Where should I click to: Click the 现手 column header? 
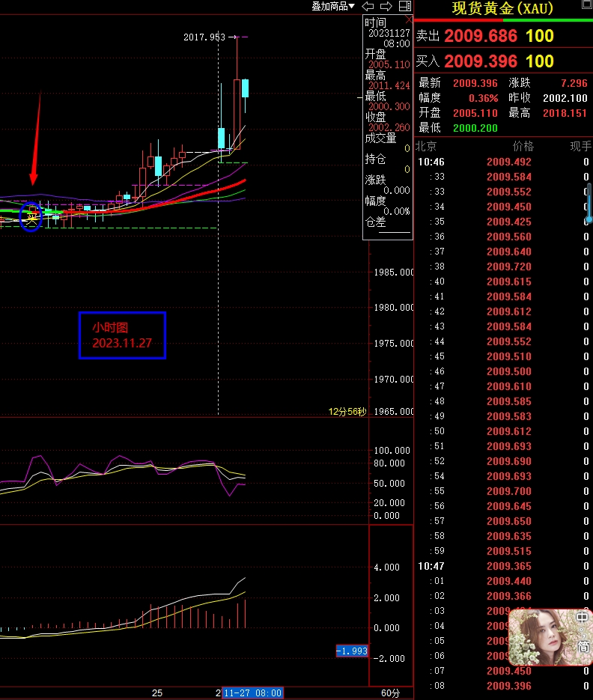(x=581, y=146)
